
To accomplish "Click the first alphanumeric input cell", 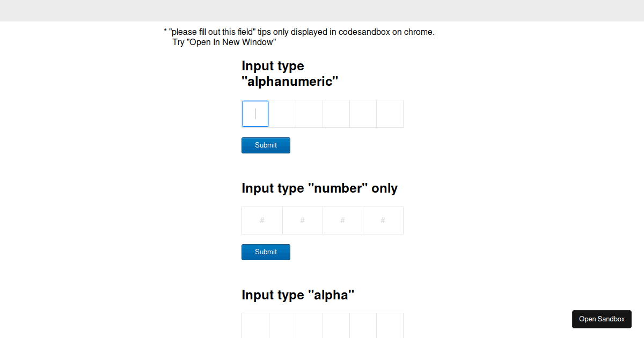I will [255, 113].
